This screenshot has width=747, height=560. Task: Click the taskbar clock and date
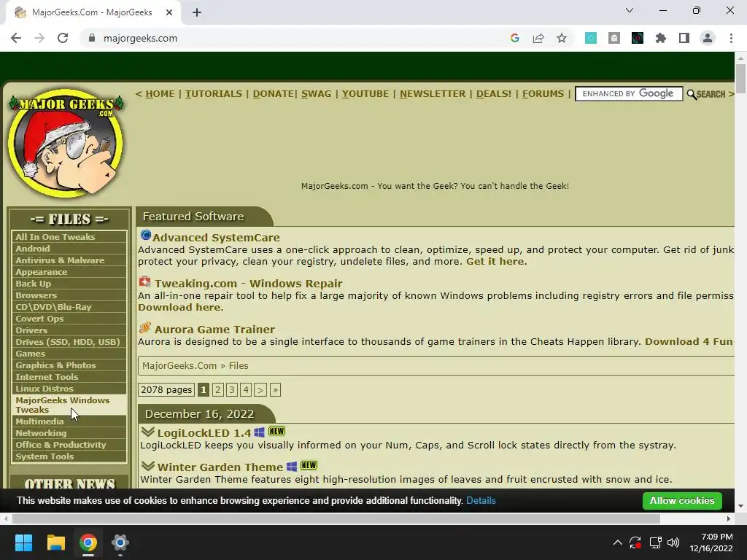[712, 542]
